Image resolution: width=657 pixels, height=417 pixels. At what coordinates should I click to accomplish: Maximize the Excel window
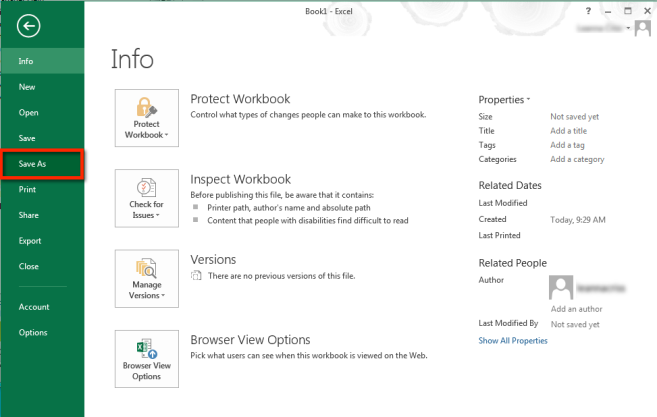click(x=628, y=11)
